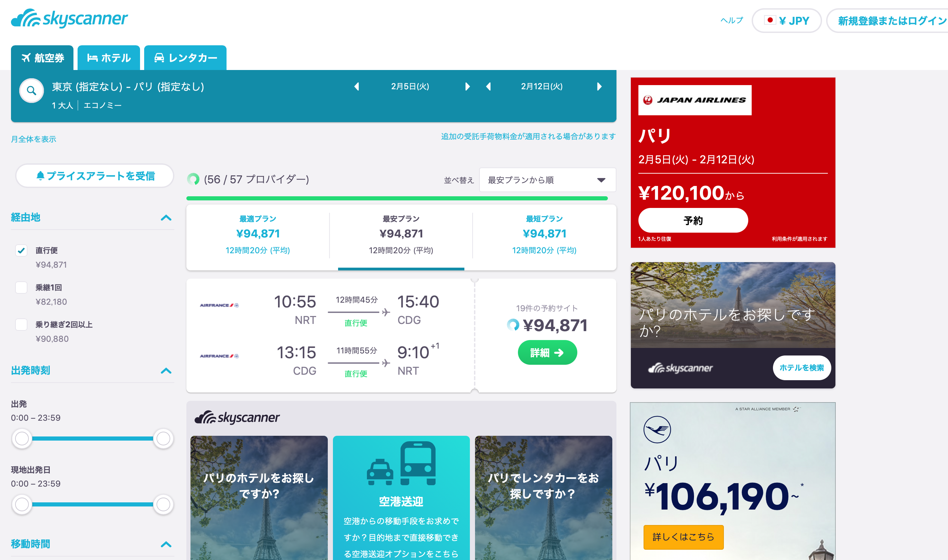Collapse the 移動時間 filter section
948x560 pixels.
166,544
